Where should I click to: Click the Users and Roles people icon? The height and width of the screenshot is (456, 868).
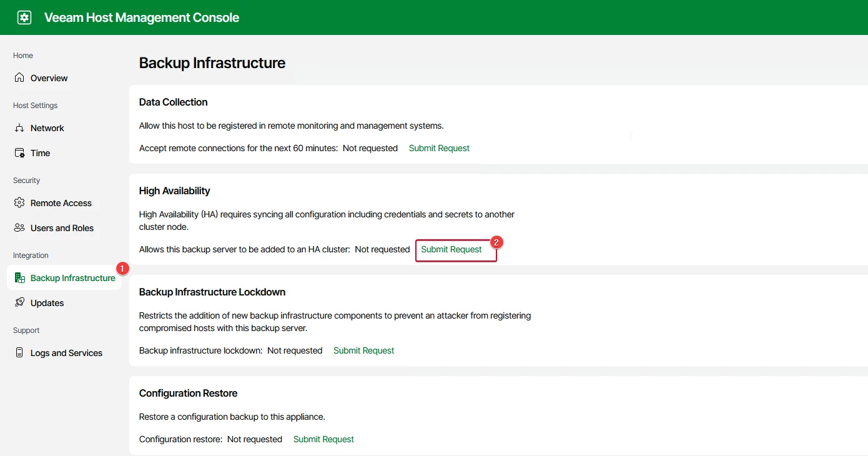[19, 228]
